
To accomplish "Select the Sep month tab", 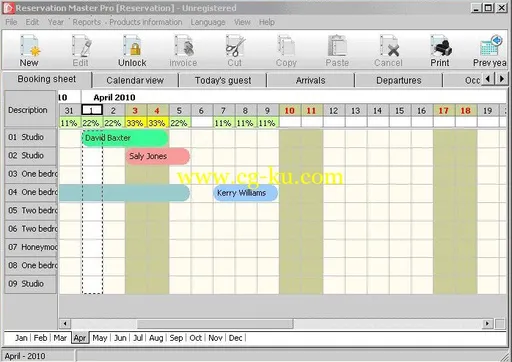I will point(176,338).
